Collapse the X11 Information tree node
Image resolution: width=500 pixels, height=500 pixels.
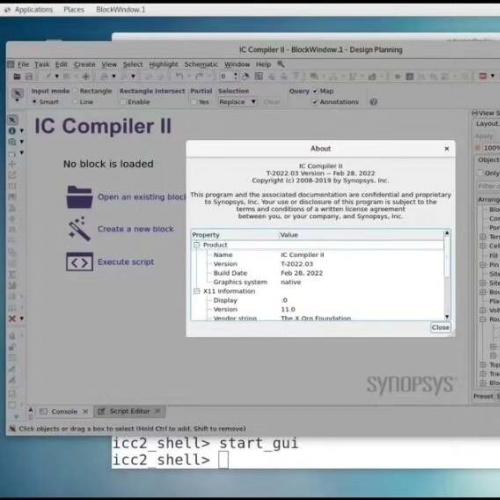click(x=197, y=291)
